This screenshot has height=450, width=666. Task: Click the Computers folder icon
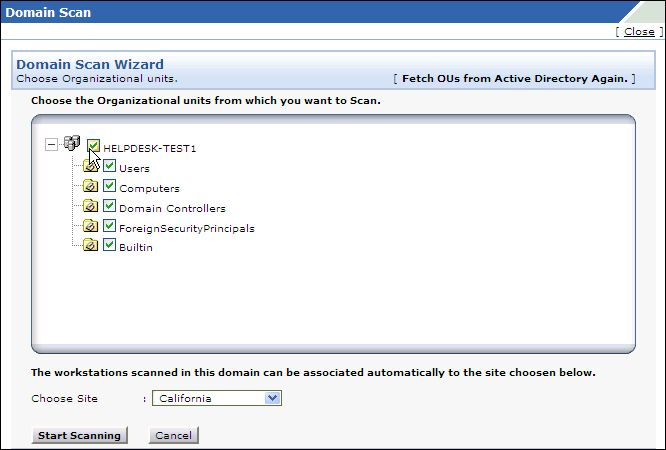pyautogui.click(x=91, y=187)
